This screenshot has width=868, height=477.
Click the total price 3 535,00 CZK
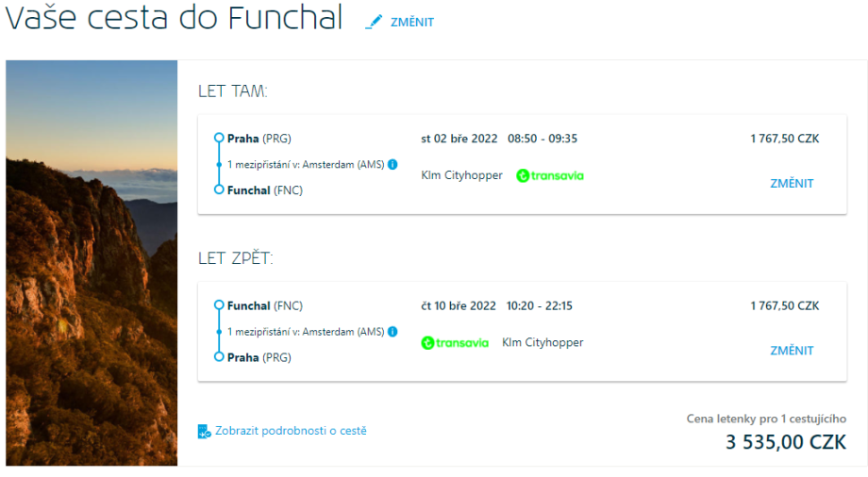pyautogui.click(x=786, y=442)
